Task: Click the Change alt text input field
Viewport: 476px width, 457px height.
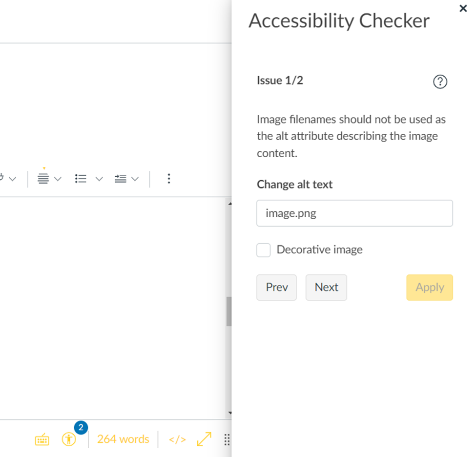Action: click(x=354, y=213)
